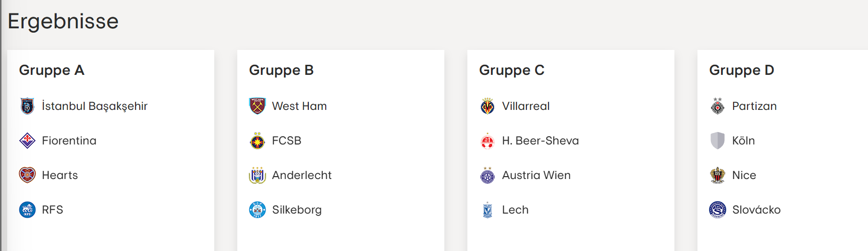This screenshot has height=251, width=868.
Task: Click the İstanbul Başakşehir club crest
Action: (27, 106)
